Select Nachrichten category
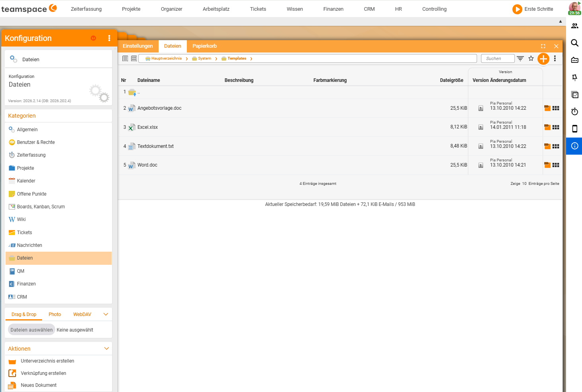 click(x=58, y=245)
